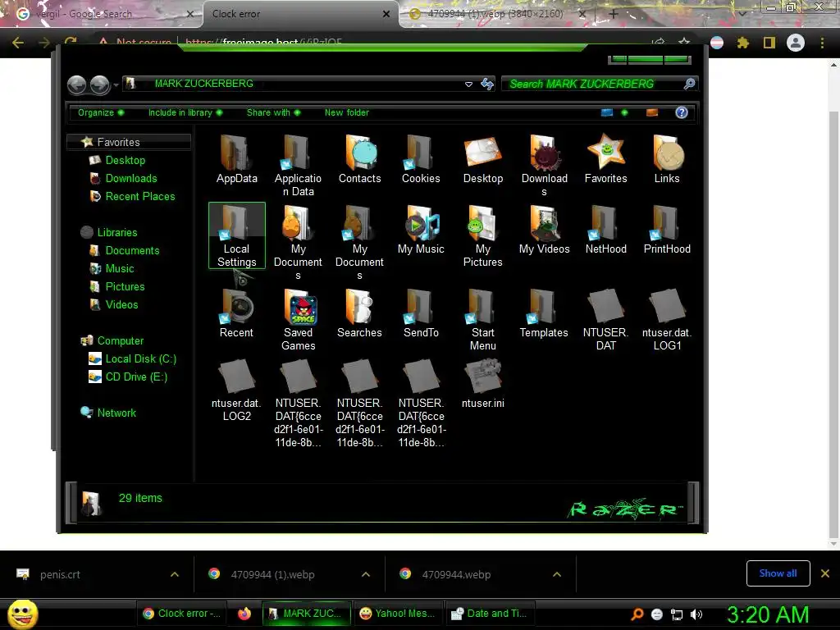Click the volume speaker tray icon
Viewport: 840px width, 630px height.
coord(696,614)
